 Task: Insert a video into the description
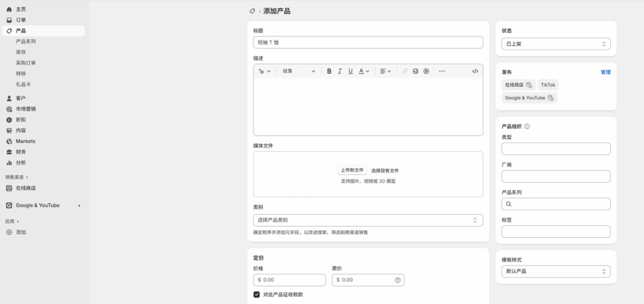point(426,71)
